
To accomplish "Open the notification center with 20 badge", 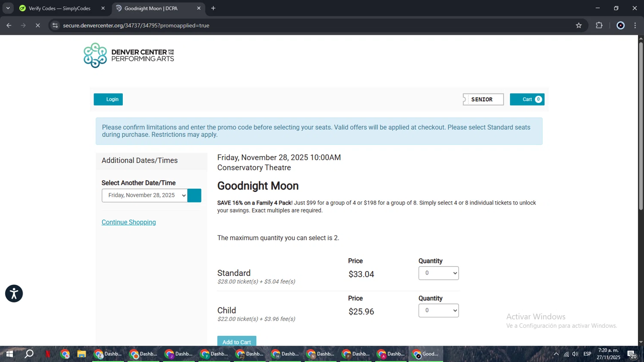I will click(632, 354).
